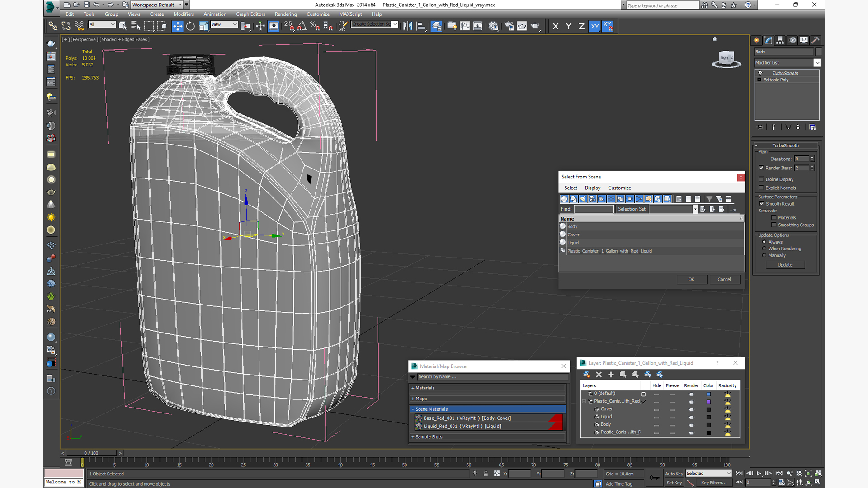Click the Find input field
Viewport: 868px width, 488px height.
point(594,209)
